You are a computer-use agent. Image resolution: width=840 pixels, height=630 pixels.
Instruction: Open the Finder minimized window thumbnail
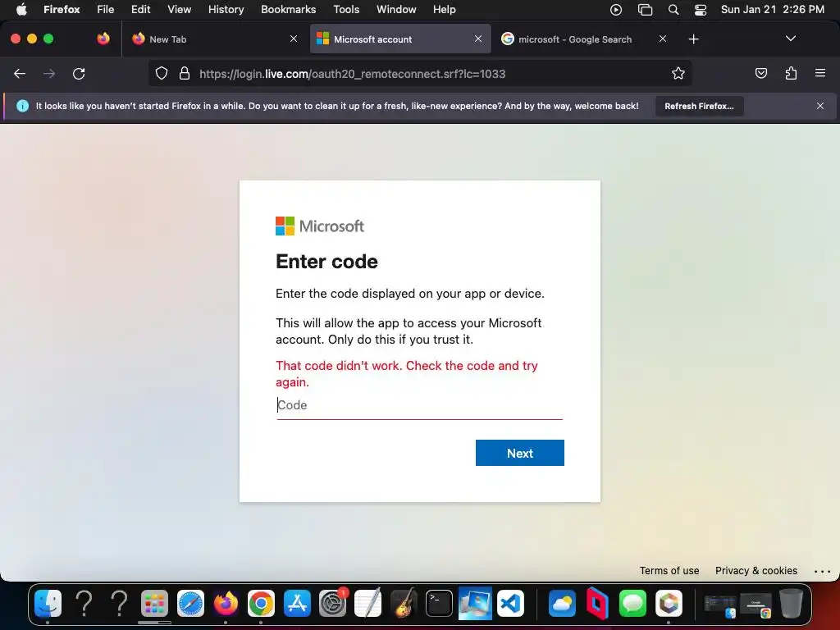click(x=720, y=605)
